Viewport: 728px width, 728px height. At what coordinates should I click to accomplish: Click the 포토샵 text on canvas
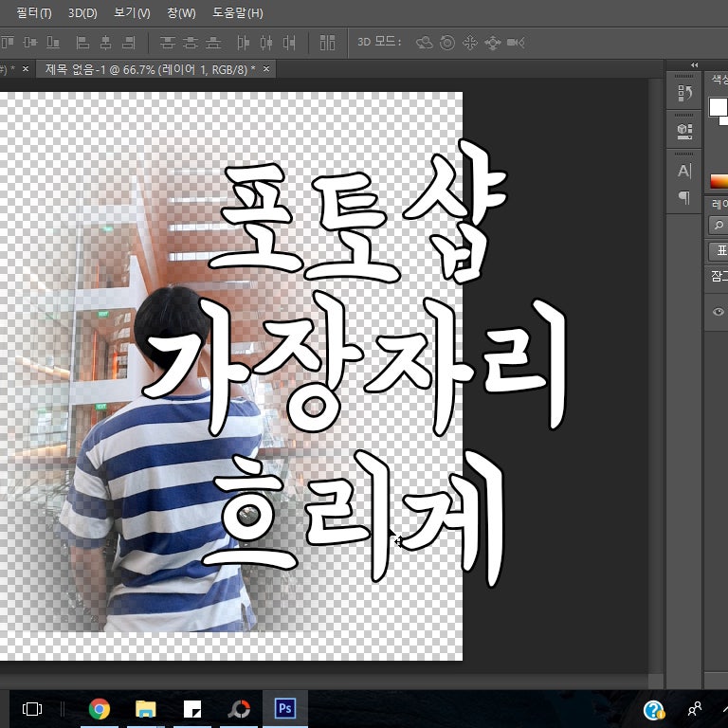[x=357, y=211]
